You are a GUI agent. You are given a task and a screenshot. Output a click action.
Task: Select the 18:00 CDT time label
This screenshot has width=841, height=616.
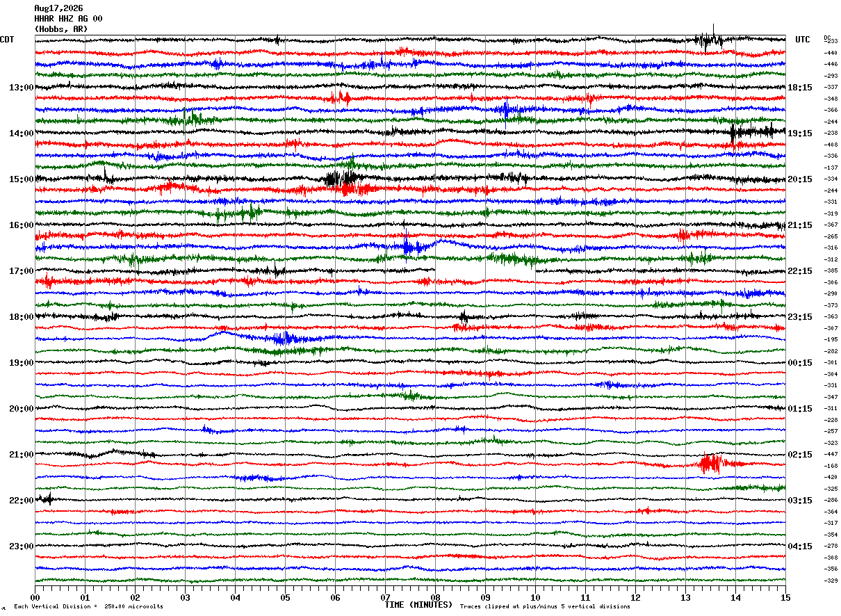click(x=22, y=317)
